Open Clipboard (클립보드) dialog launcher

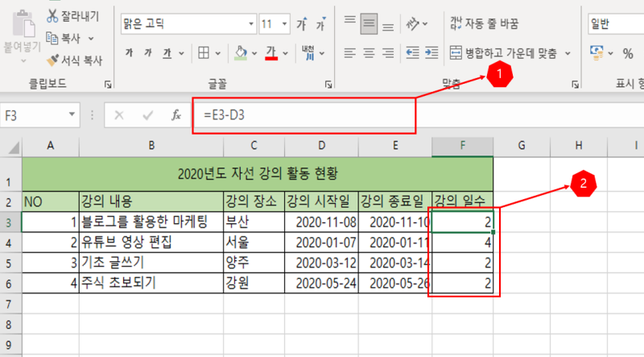108,85
